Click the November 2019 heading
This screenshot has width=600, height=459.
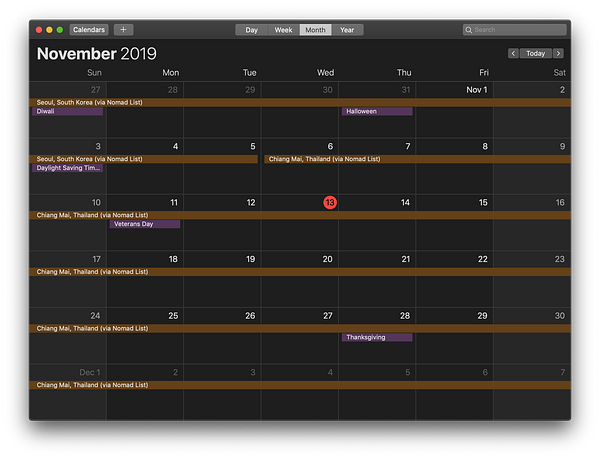pyautogui.click(x=96, y=54)
